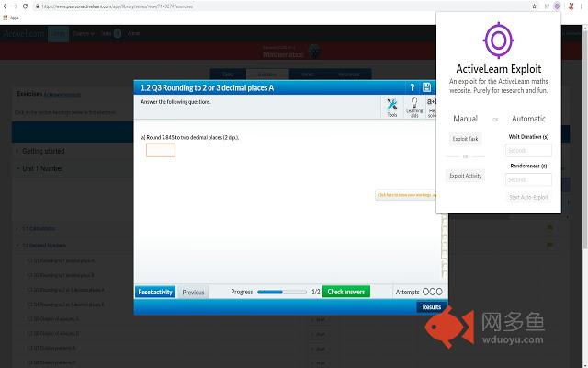Open the Classes dropdown in nav bar

pos(84,34)
